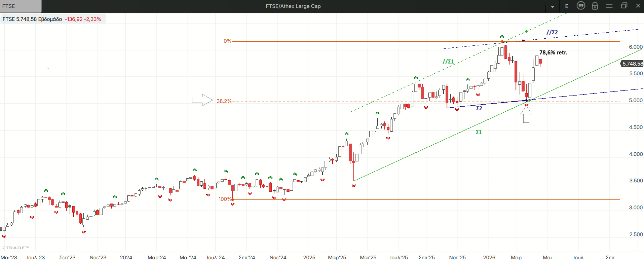Toggle the padlock lock icon

coord(595,6)
